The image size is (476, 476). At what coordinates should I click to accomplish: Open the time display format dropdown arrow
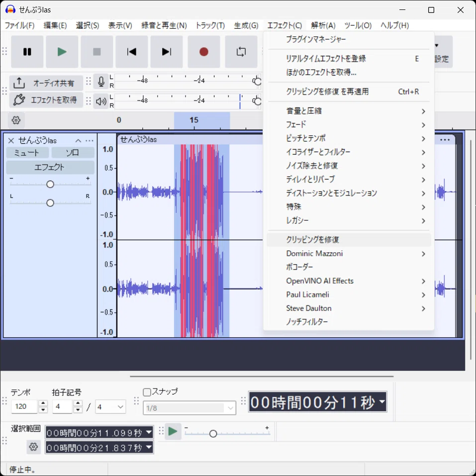coord(382,401)
